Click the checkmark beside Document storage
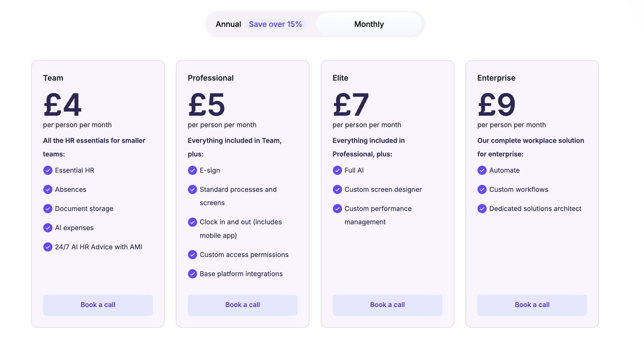Viewport: 644px width, 348px height. click(48, 208)
